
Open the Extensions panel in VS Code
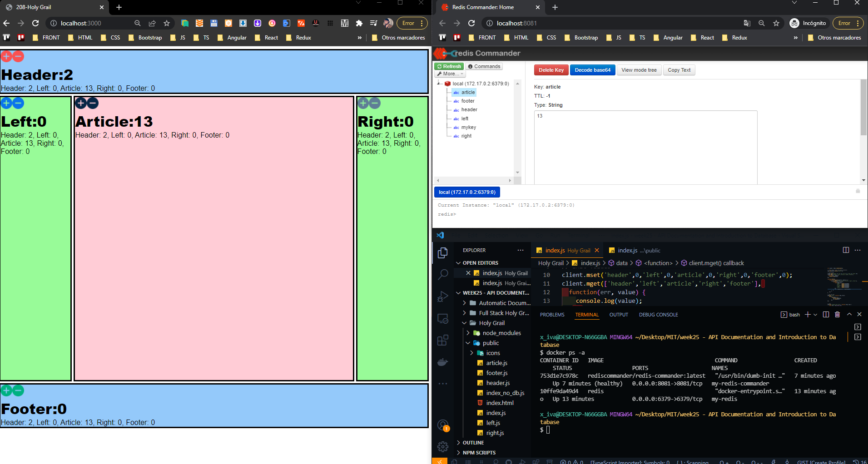click(443, 339)
